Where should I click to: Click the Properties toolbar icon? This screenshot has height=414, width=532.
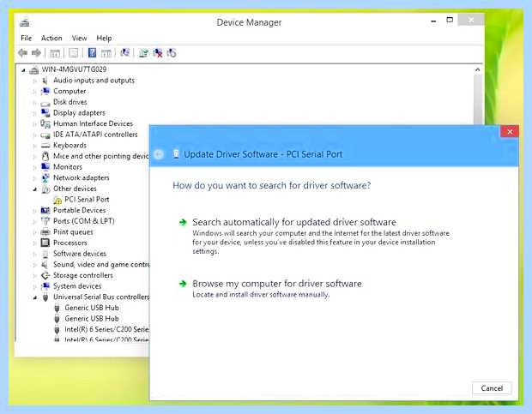[x=73, y=53]
